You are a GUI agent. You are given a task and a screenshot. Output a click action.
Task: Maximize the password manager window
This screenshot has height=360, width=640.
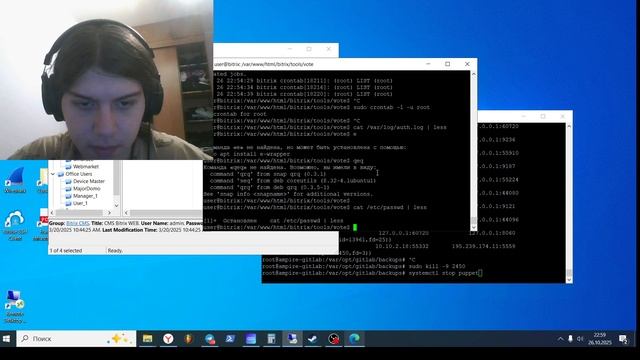click(309, 49)
